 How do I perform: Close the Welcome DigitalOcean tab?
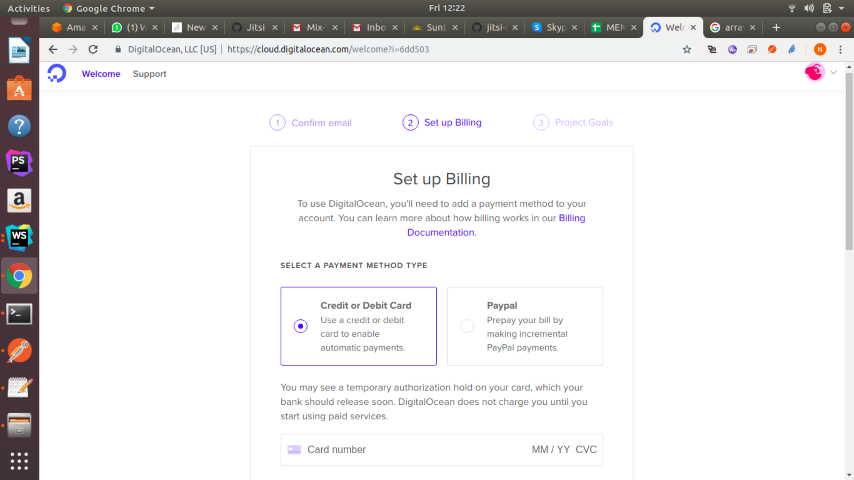pyautogui.click(x=693, y=27)
